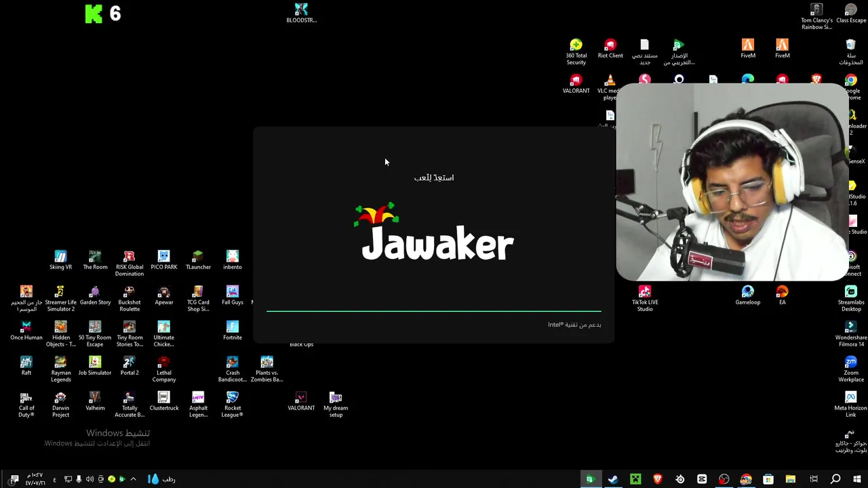Open TCG Card Shop Simulator icon

(198, 298)
